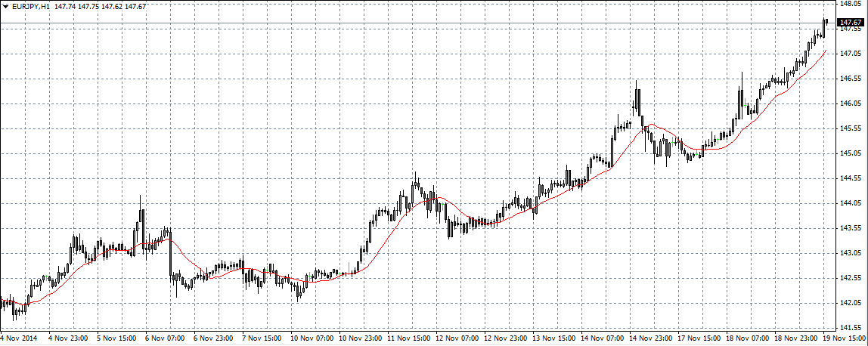Click the 13 Nov 15:00 time label
Image resolution: width=868 pixels, height=346 pixels.
pos(553,338)
